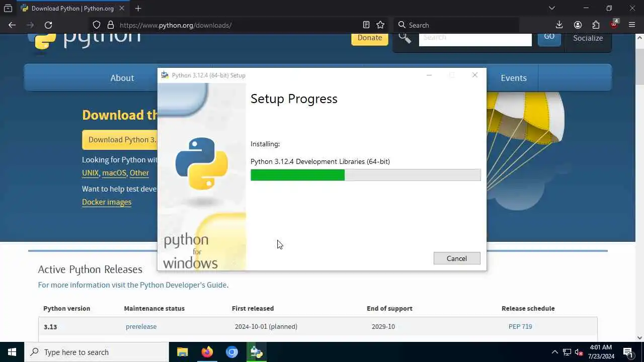Click the 3.13 version cell
Image resolution: width=644 pixels, height=362 pixels.
point(50,327)
